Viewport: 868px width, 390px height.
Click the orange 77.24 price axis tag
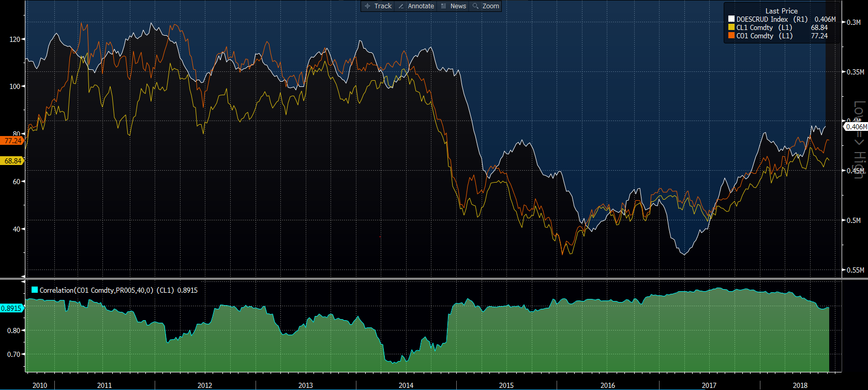coord(12,141)
